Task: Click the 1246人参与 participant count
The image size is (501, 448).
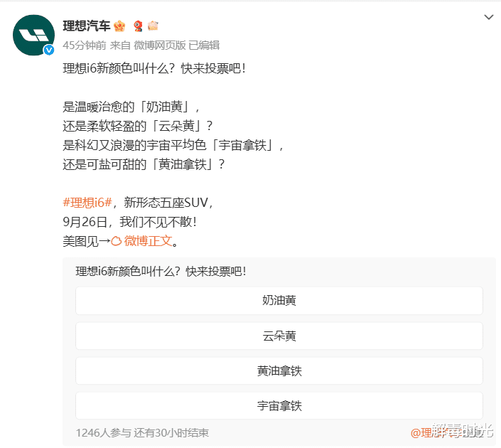Action: (104, 433)
